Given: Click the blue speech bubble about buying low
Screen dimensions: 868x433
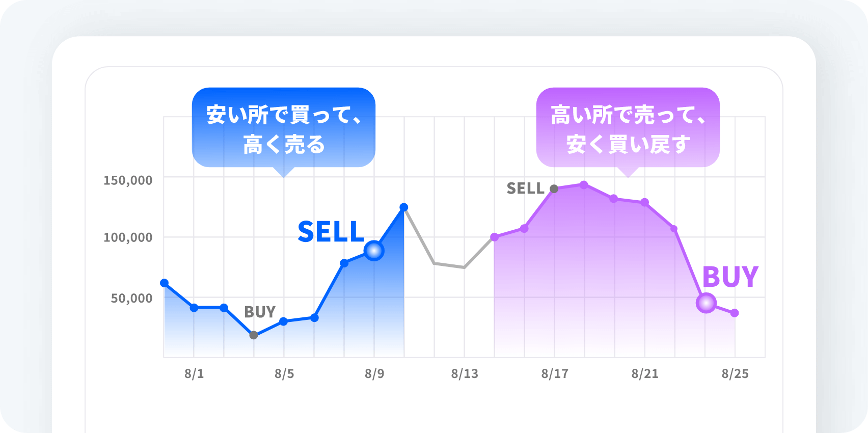Looking at the screenshot, I should coord(283,128).
